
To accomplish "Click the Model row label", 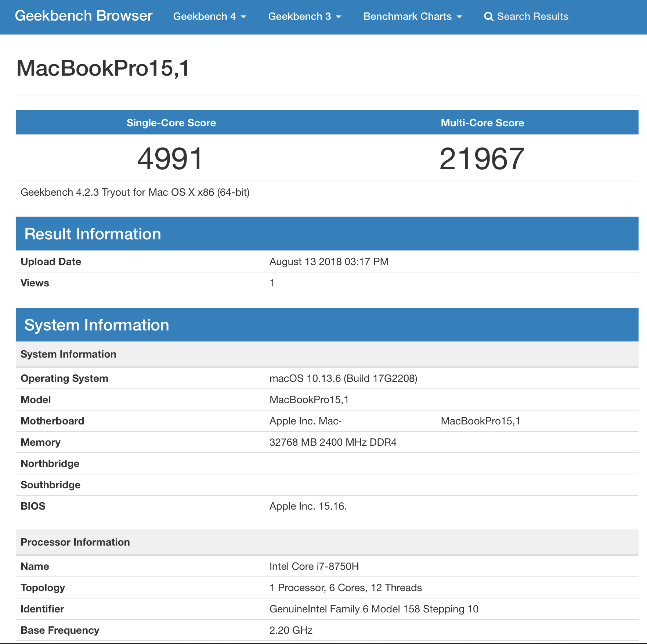I will click(36, 399).
